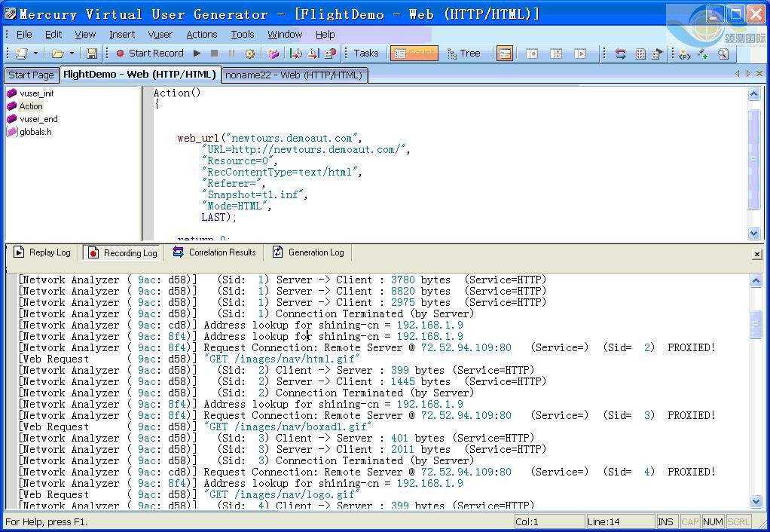The height and width of the screenshot is (532, 770).
Task: Click script editor scrollbar up arrow
Action: tap(753, 94)
